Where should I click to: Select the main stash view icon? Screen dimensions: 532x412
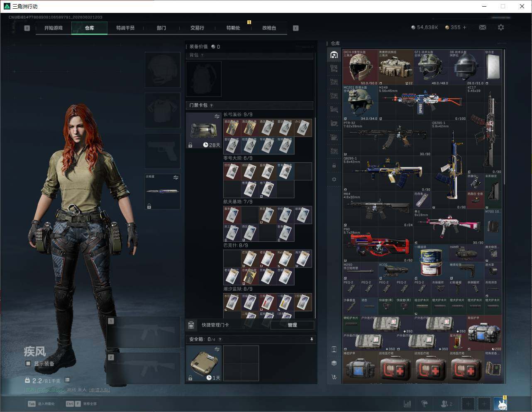coord(334,55)
